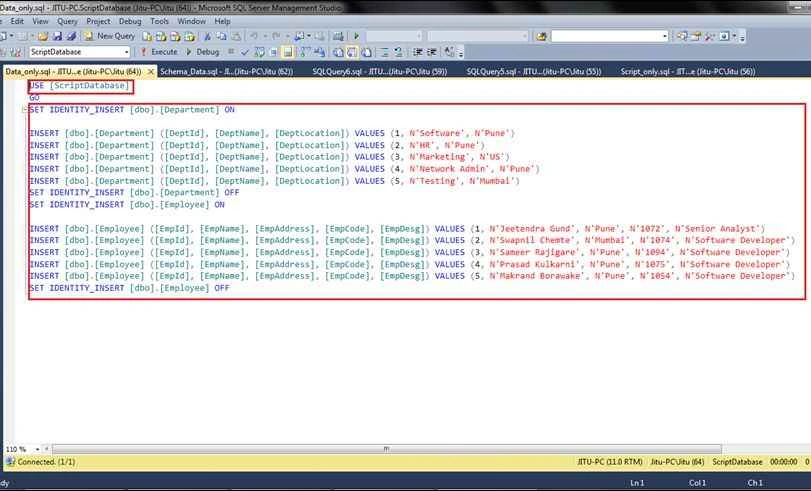Screen dimensions: 811x491
Task: Click the Find in Files icon
Action: (x=542, y=36)
